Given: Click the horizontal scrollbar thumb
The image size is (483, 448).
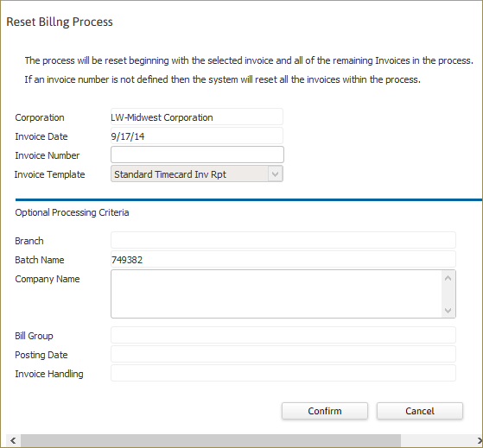Looking at the screenshot, I should coord(211,440).
